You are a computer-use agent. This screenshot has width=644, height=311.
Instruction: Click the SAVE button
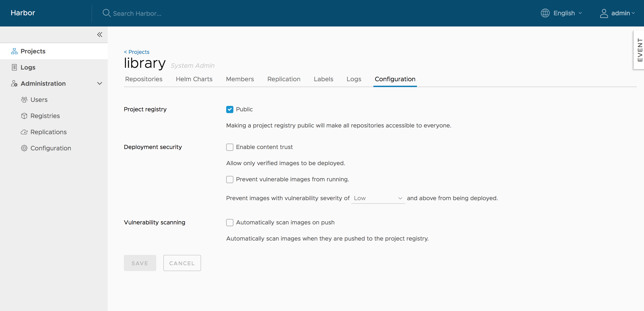click(x=140, y=263)
